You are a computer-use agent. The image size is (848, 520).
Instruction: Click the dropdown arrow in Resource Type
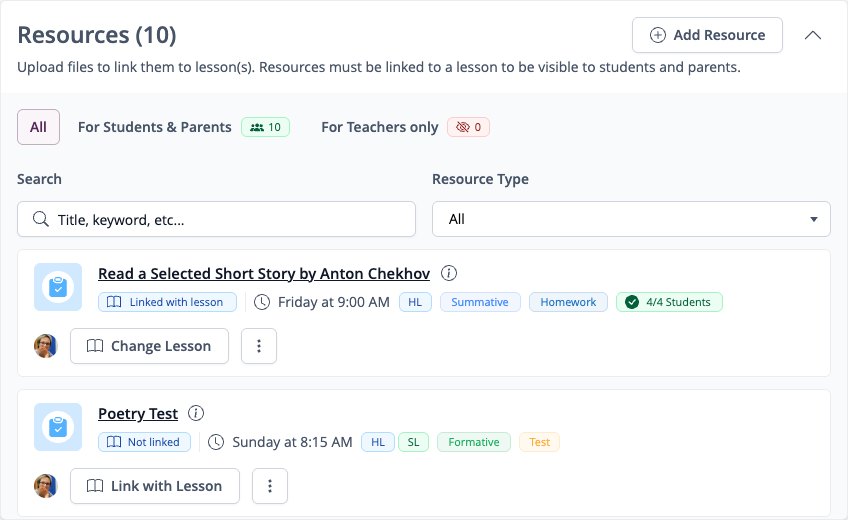pyautogui.click(x=813, y=219)
